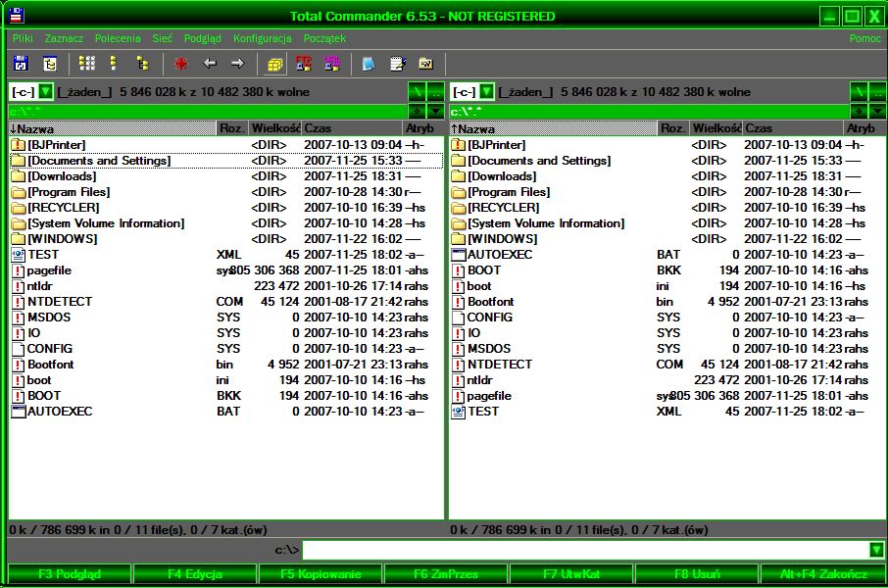Sort the left panel by Wielkość column

[275, 128]
